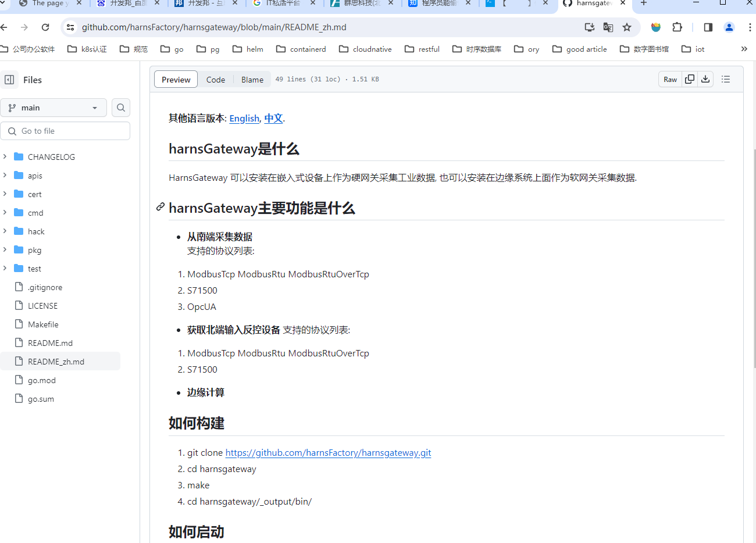
Task: Switch to Code view
Action: click(215, 80)
